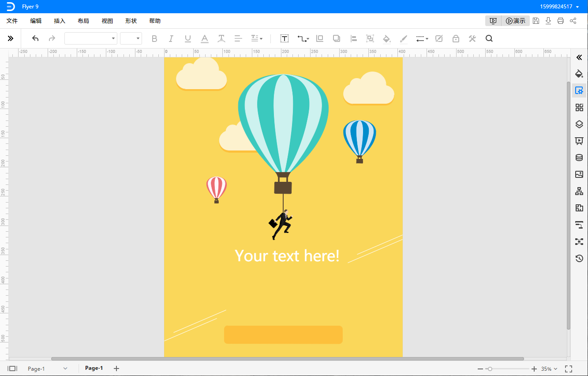
Task: Open the layers panel in right sidebar
Action: click(579, 124)
